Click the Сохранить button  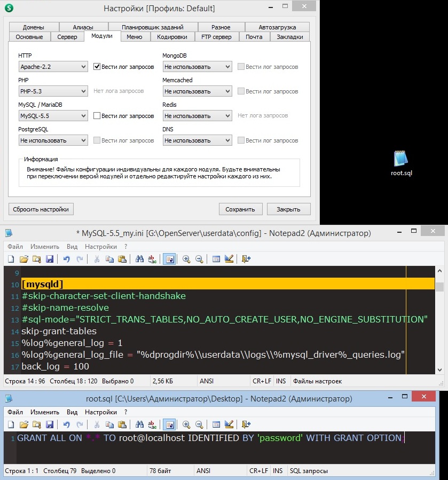[240, 209]
